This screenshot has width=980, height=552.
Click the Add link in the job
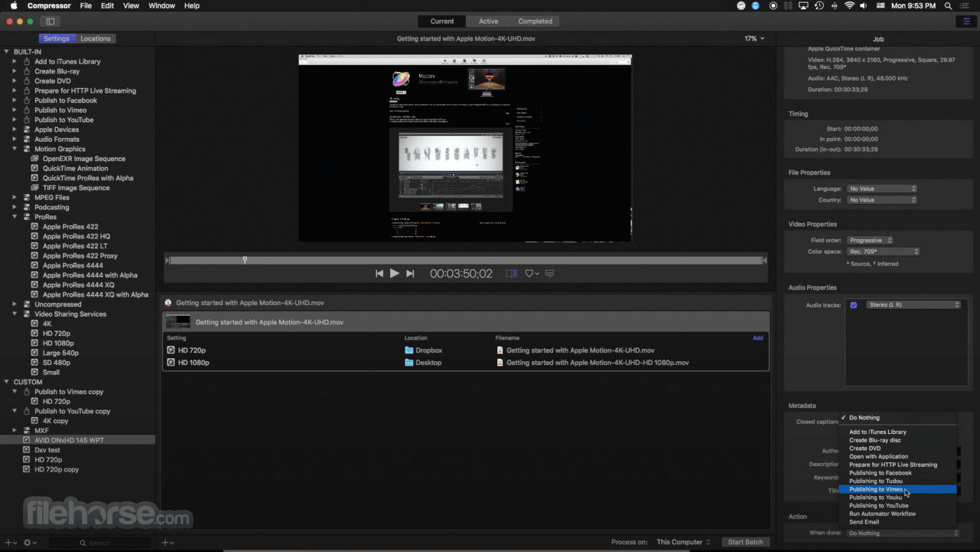point(758,338)
